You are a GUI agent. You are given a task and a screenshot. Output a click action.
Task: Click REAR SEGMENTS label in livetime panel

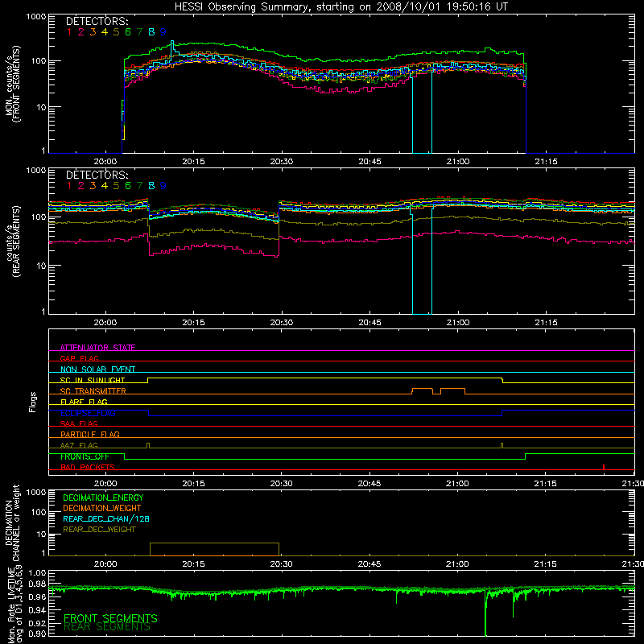[x=107, y=627]
